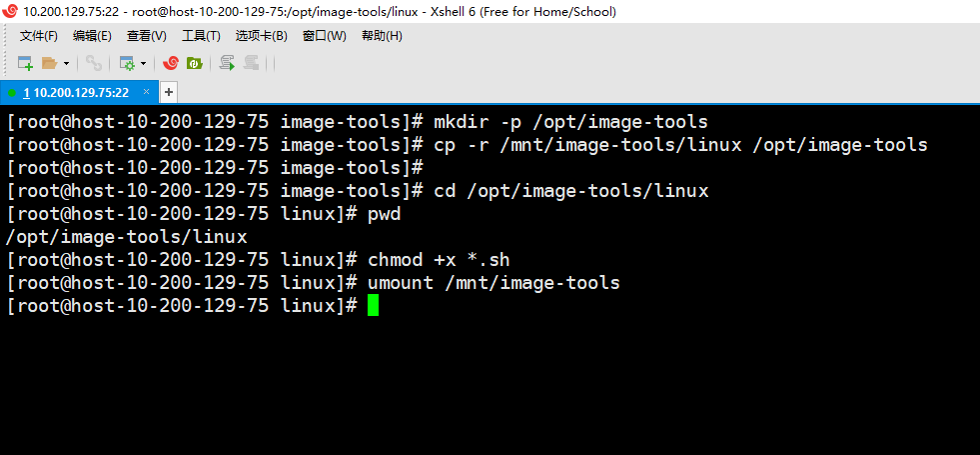Image resolution: width=980 pixels, height=455 pixels.
Task: Open the 查看(V) menu
Action: point(146,36)
